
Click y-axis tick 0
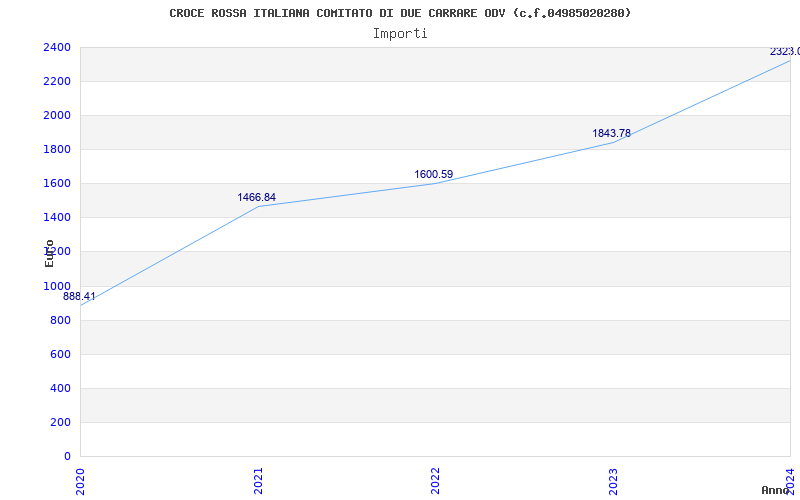[x=67, y=457]
